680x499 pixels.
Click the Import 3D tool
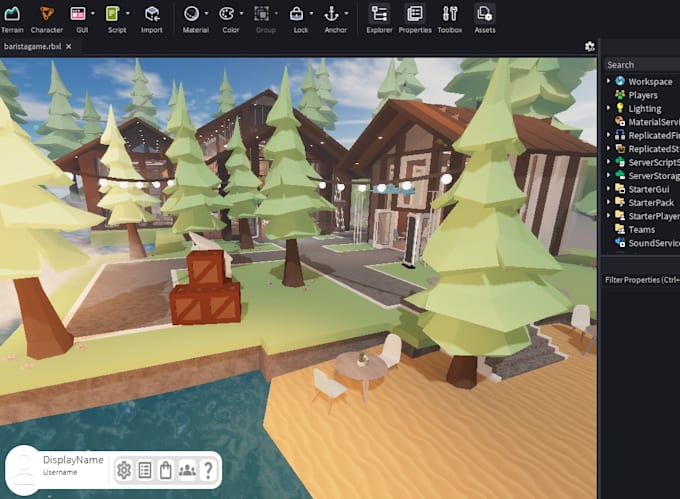click(x=152, y=20)
